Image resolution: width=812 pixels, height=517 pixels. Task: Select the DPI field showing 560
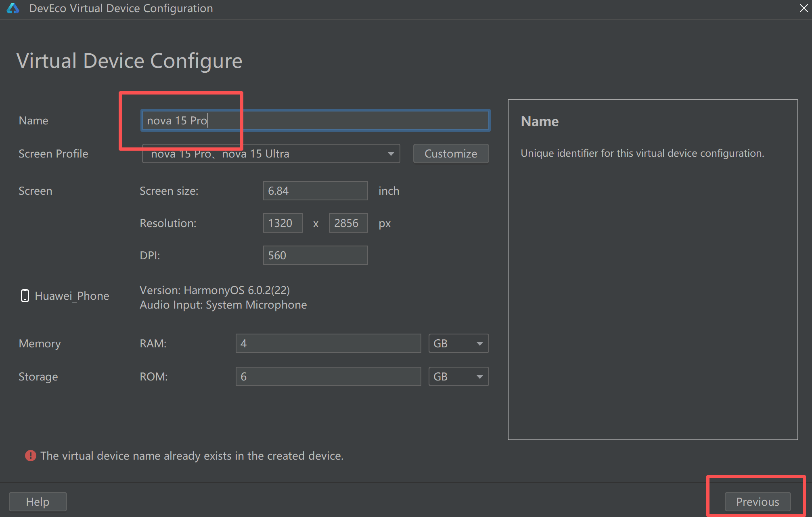315,255
